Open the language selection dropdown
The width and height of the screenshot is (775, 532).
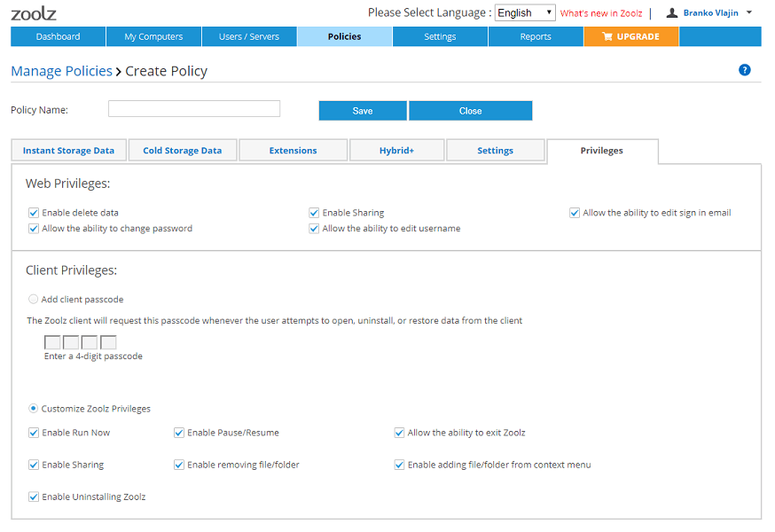pyautogui.click(x=525, y=12)
